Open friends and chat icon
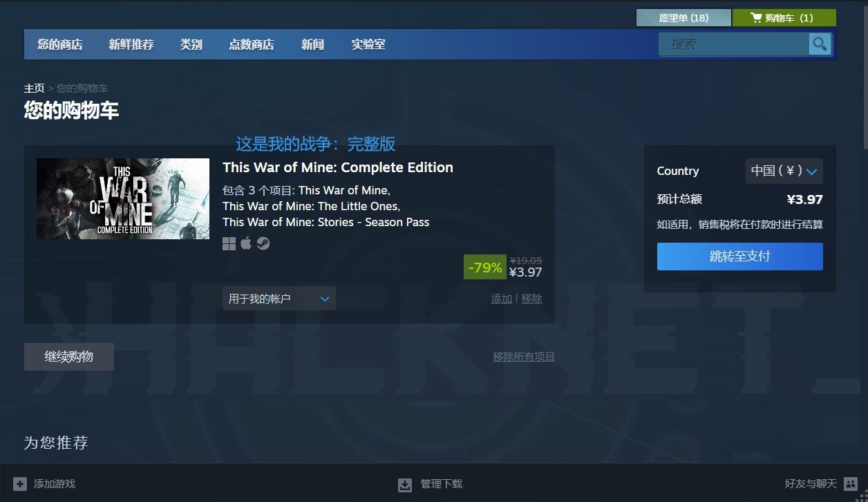 (851, 484)
